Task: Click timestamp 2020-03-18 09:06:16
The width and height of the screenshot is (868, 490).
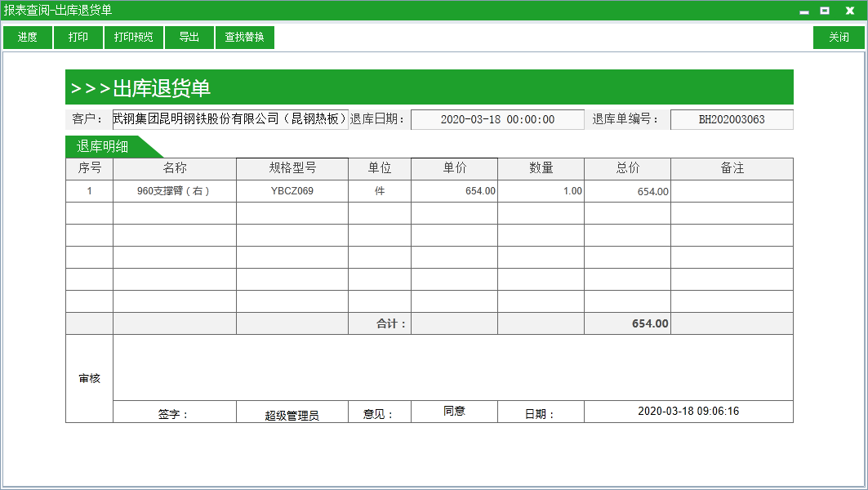Action: coord(688,411)
